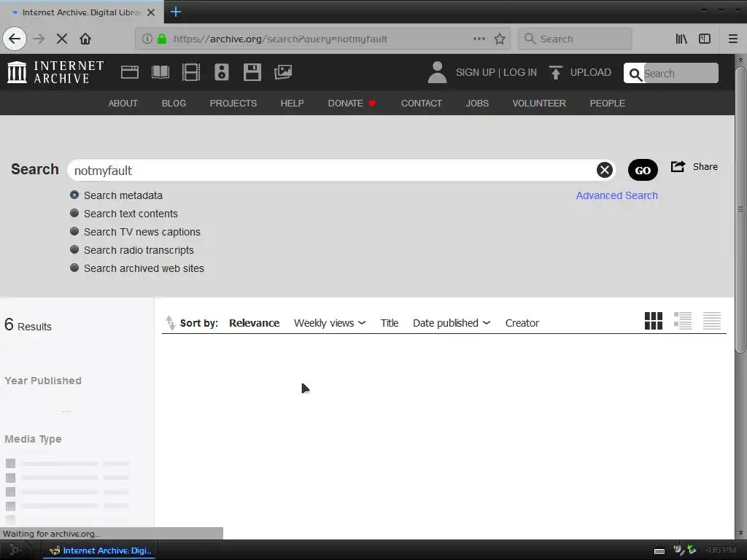Click the Firefox toolbar Search box

pyautogui.click(x=575, y=39)
